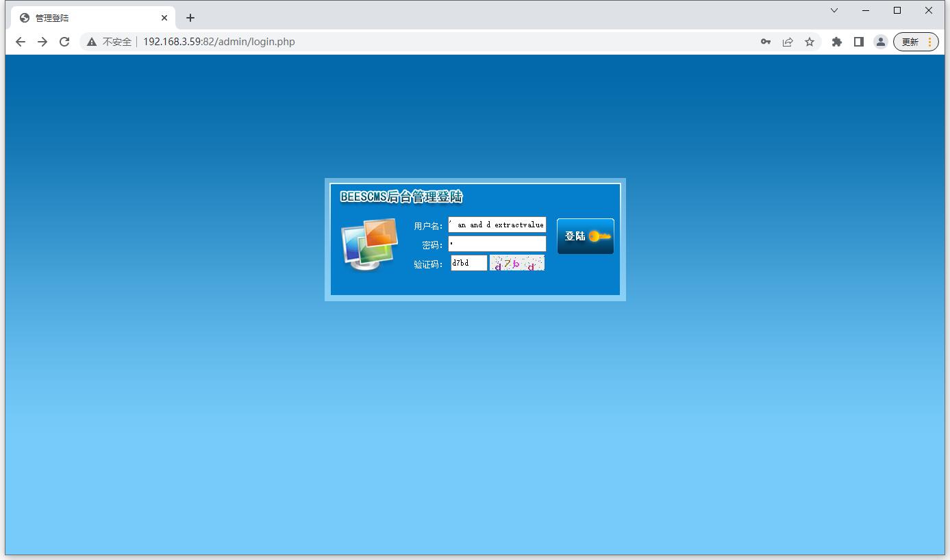This screenshot has height=560, width=950.
Task: Open the browser side panel
Action: coord(859,42)
